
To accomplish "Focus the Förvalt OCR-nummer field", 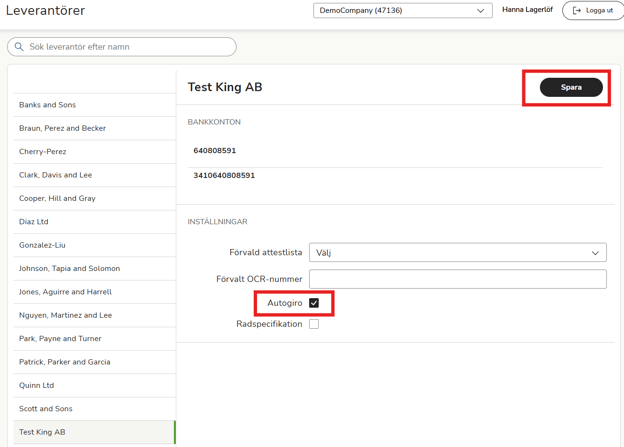I will pos(457,279).
